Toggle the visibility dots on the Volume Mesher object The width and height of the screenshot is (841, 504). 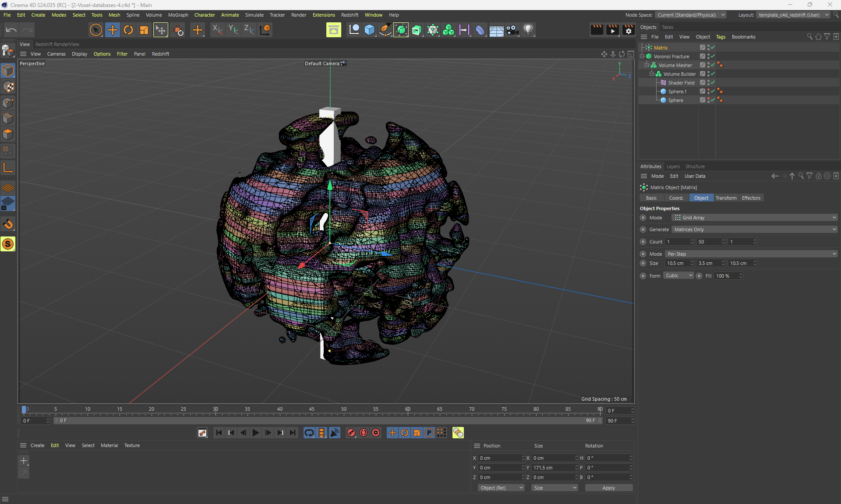coord(708,65)
